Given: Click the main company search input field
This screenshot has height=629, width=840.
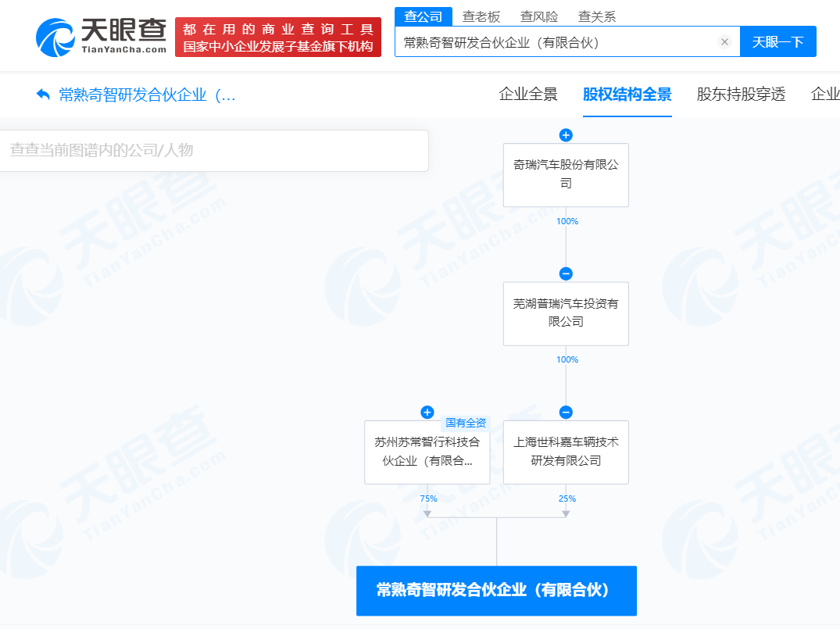Looking at the screenshot, I should (555, 42).
